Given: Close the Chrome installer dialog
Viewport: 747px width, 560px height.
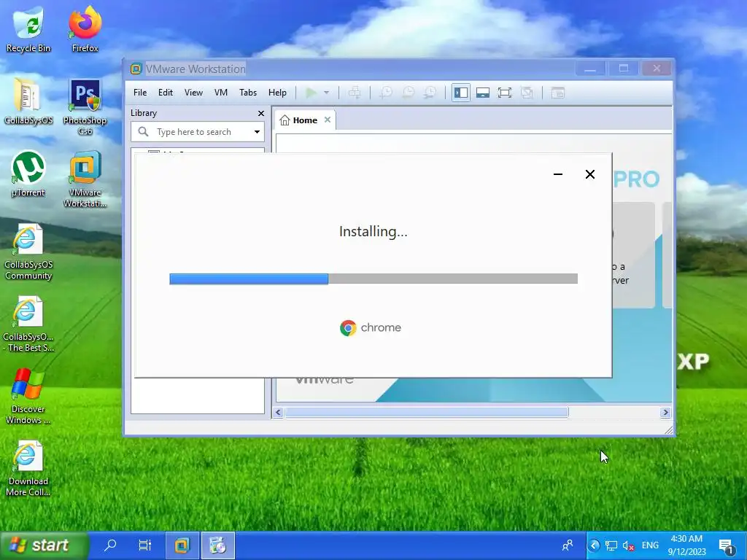Looking at the screenshot, I should click(x=589, y=174).
